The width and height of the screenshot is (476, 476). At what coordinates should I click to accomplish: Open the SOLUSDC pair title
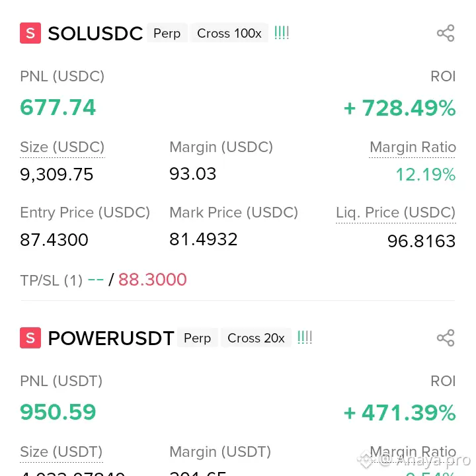[95, 34]
